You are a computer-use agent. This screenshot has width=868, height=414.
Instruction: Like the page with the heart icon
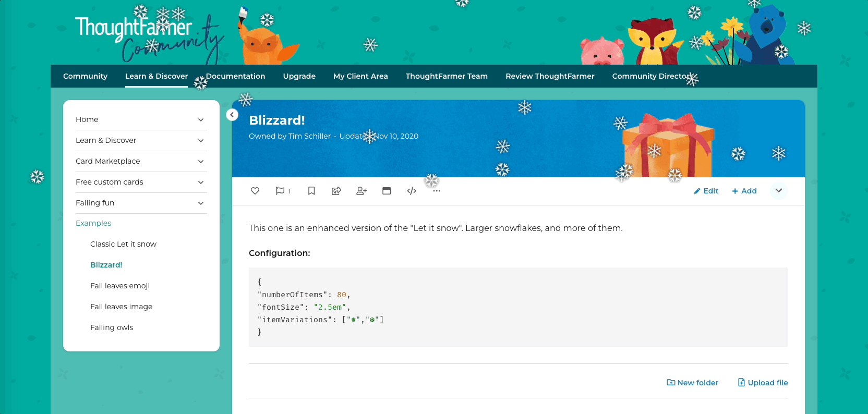coord(255,191)
